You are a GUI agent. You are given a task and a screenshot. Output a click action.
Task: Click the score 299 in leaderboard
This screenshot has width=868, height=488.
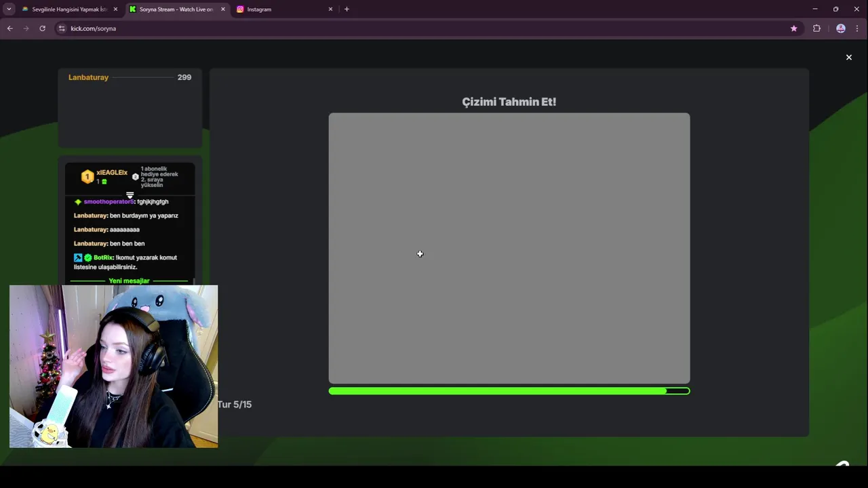(184, 77)
